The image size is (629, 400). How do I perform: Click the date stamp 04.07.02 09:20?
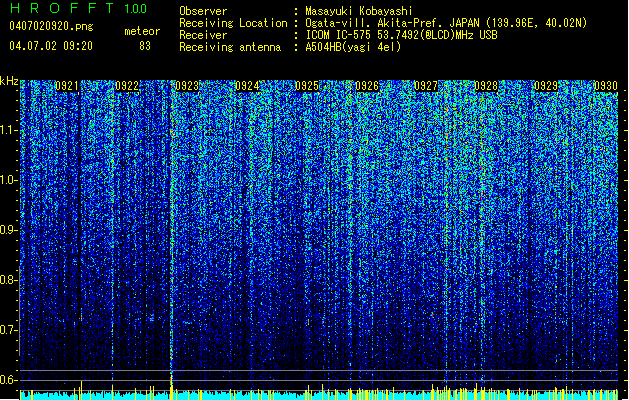[51, 46]
